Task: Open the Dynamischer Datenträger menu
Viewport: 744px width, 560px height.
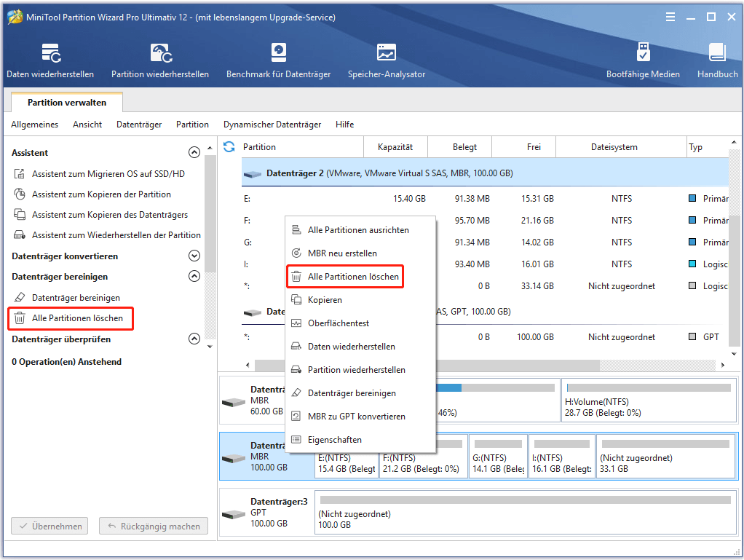Action: tap(272, 125)
